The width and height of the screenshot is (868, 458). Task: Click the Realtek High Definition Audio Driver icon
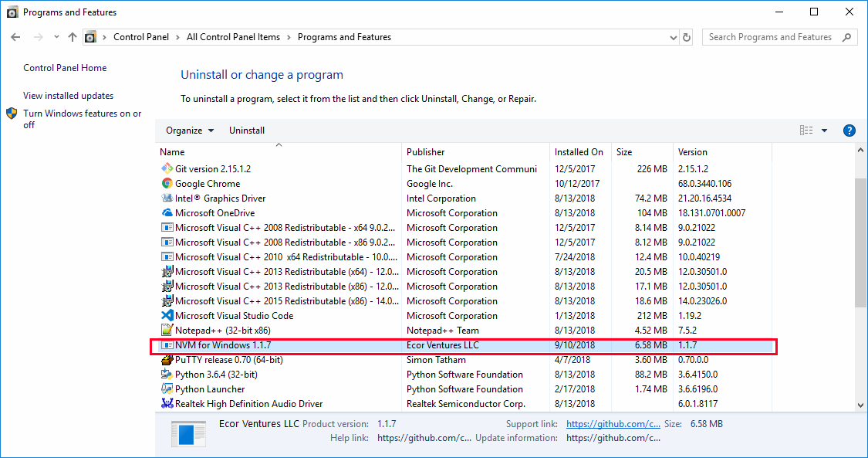pyautogui.click(x=167, y=403)
